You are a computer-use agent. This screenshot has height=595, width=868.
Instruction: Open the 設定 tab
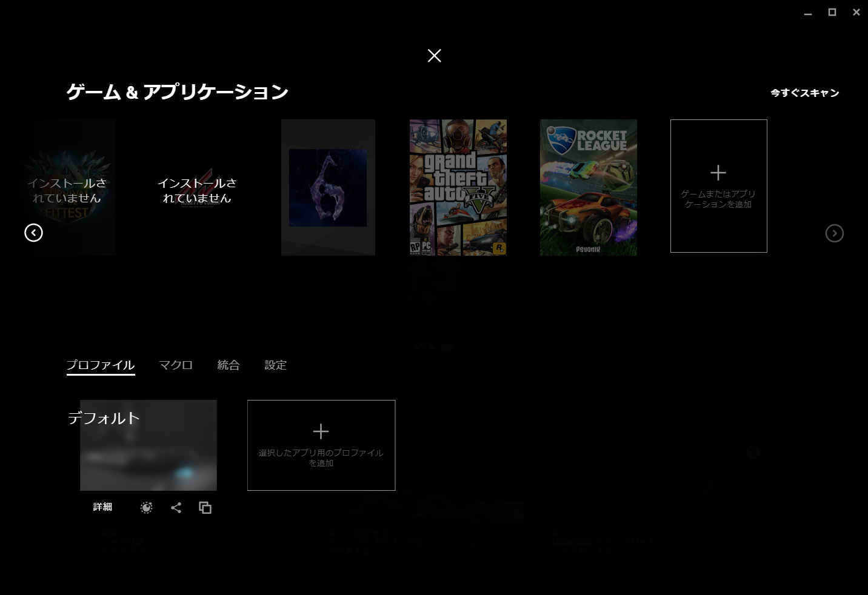pos(276,365)
